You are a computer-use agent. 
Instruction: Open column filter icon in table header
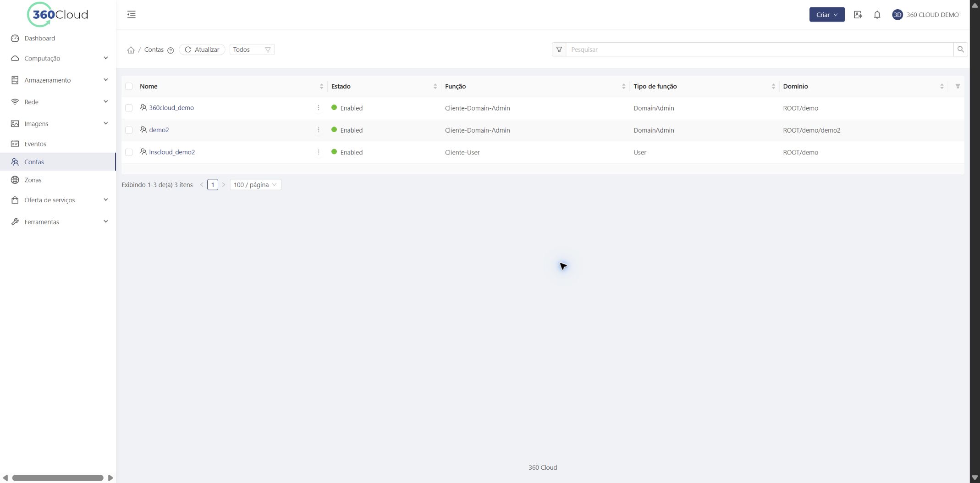pyautogui.click(x=958, y=86)
